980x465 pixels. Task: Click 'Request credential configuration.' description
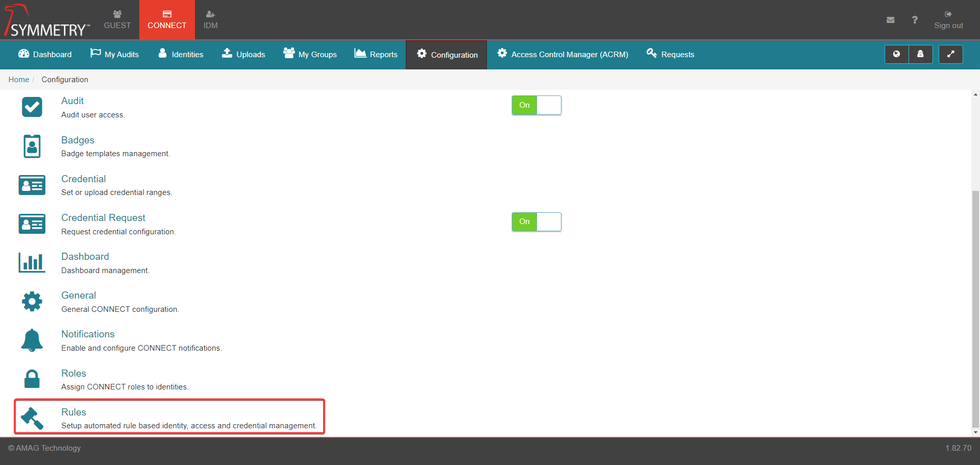pyautogui.click(x=118, y=232)
